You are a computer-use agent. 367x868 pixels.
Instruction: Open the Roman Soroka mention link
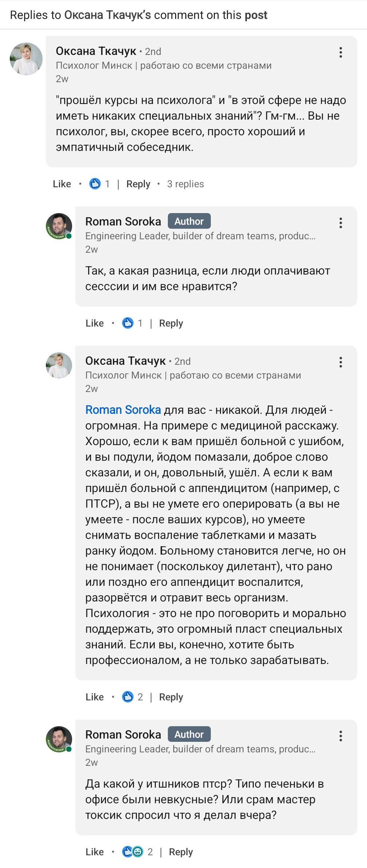tap(123, 410)
